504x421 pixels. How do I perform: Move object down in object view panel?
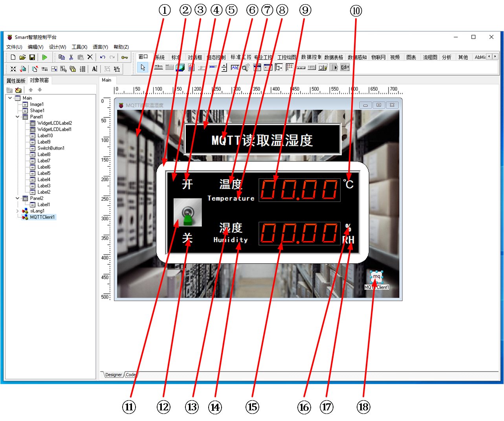pyautogui.click(x=40, y=90)
